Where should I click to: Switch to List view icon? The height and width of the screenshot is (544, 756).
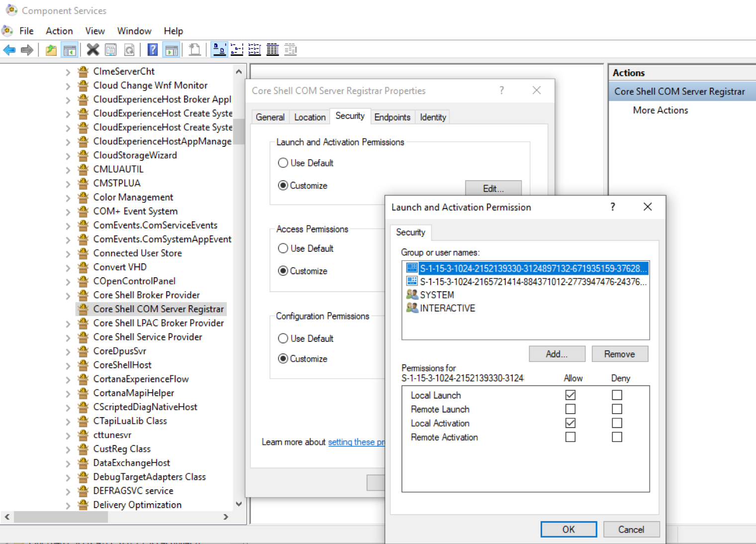click(255, 50)
